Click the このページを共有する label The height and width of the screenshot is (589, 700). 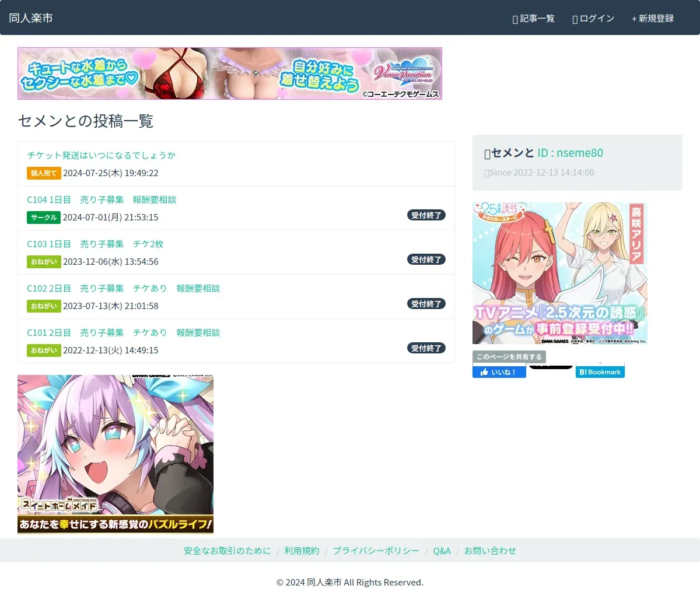[x=509, y=357]
